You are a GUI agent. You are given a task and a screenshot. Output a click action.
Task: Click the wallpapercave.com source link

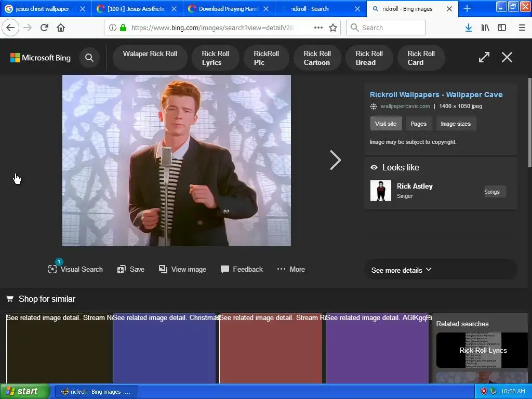click(405, 106)
